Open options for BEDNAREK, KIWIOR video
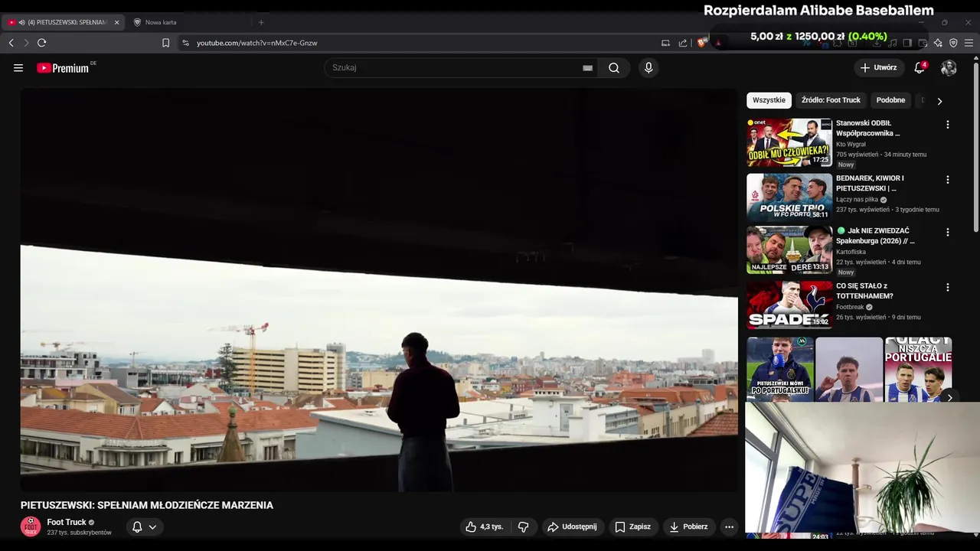 [x=947, y=180]
